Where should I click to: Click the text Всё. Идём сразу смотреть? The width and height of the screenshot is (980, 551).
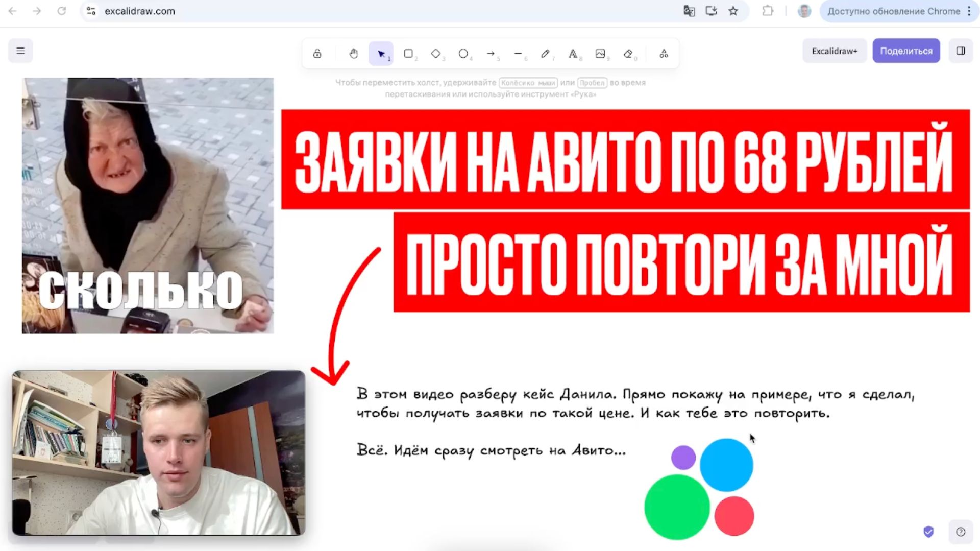[x=491, y=450]
